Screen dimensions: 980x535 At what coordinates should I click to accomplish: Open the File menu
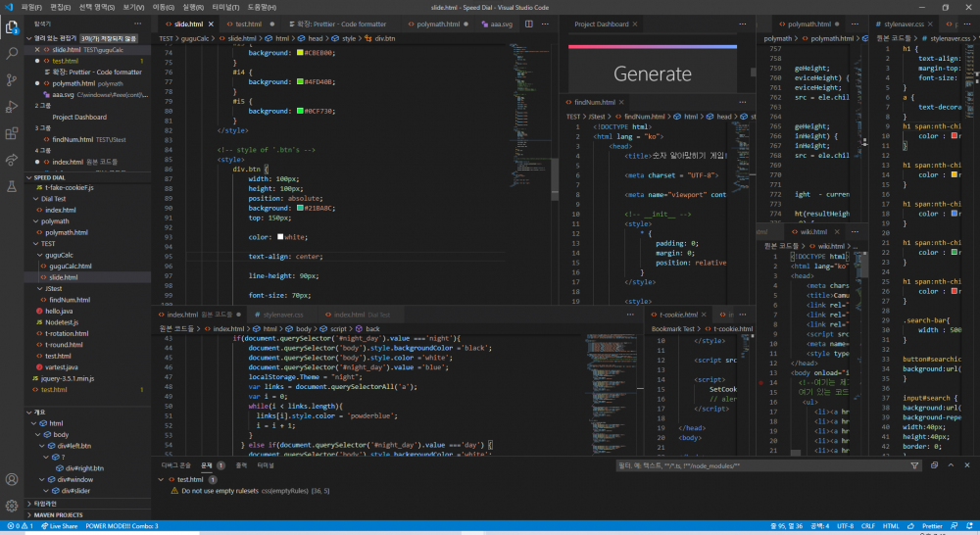coord(31,8)
